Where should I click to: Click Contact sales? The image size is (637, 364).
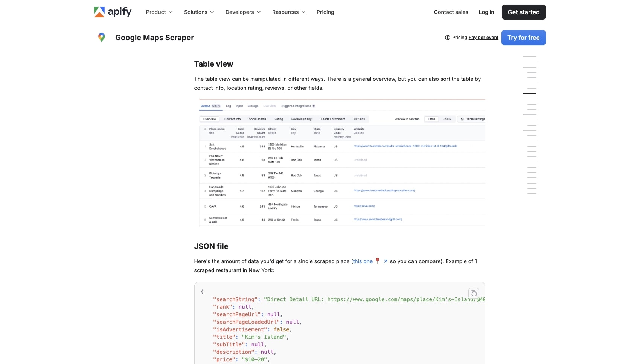click(x=451, y=12)
